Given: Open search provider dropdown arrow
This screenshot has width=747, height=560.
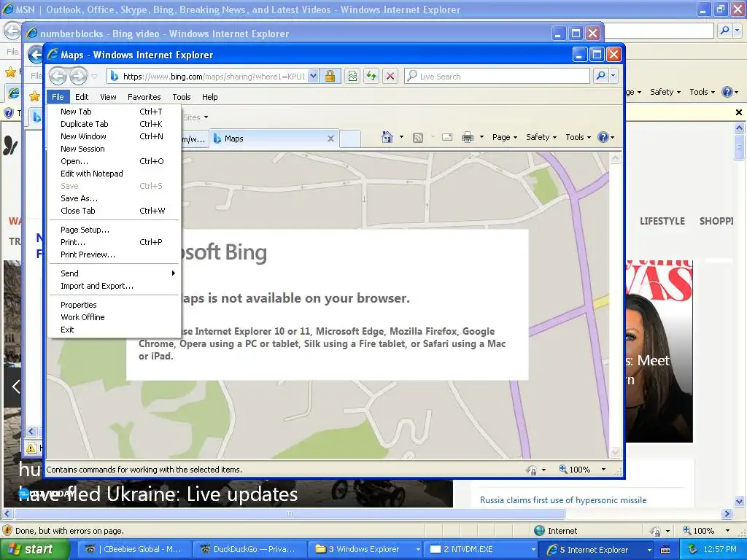Looking at the screenshot, I should tap(613, 76).
